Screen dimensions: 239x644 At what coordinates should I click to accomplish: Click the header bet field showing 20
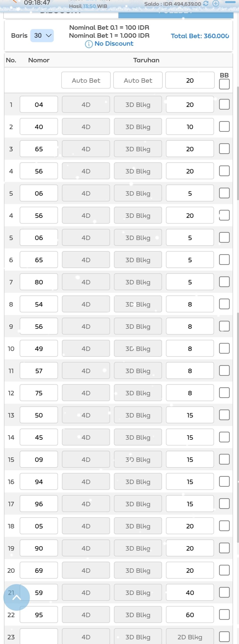click(x=190, y=80)
